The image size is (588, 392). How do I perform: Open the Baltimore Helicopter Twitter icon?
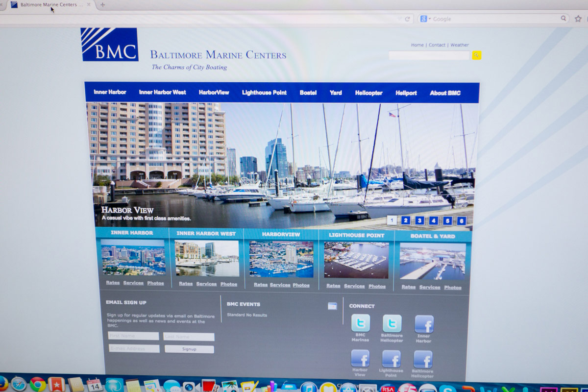tap(392, 323)
